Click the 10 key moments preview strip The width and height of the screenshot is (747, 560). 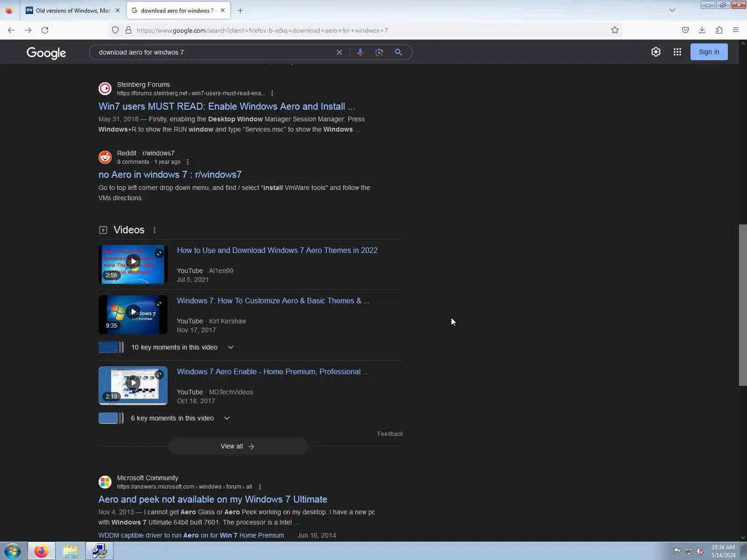pos(111,347)
